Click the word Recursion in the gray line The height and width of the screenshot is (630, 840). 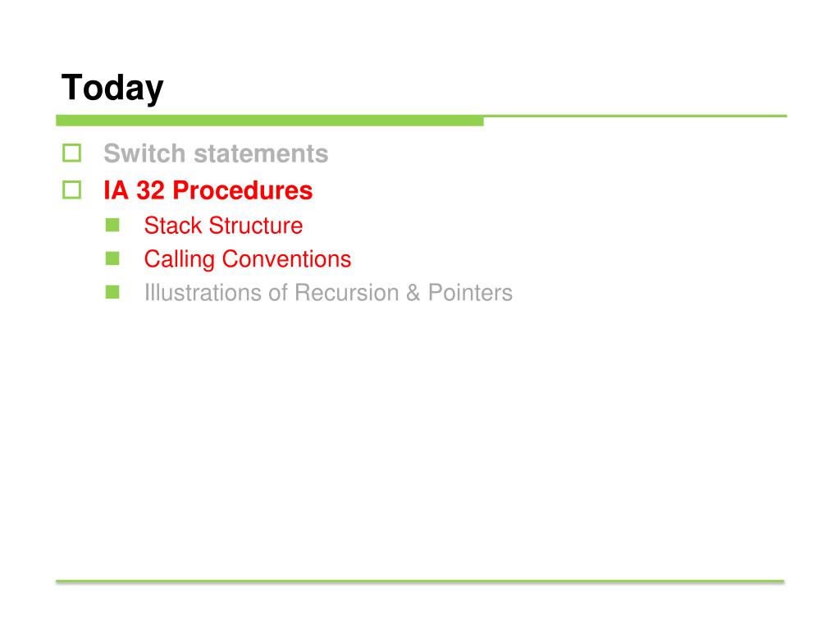tap(347, 293)
